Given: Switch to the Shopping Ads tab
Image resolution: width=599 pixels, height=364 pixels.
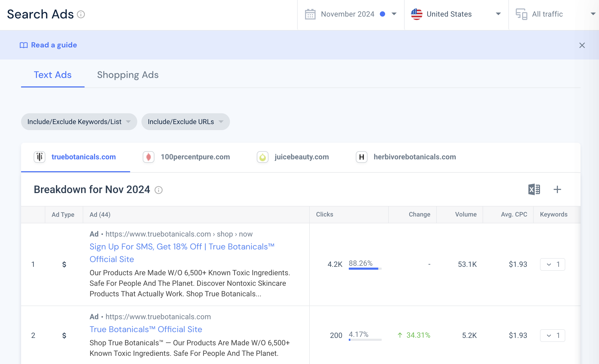Looking at the screenshot, I should [128, 75].
